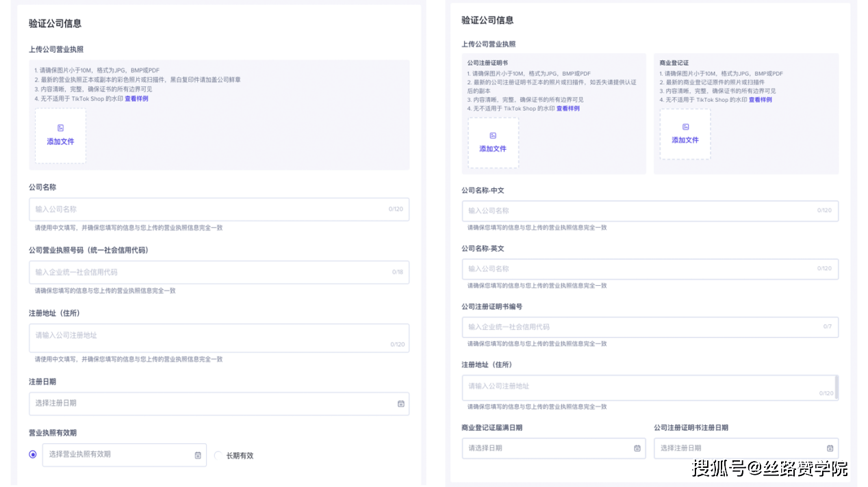
Task: Click the scrollbar in the right form's 注册地址 textarea
Action: coord(837,387)
